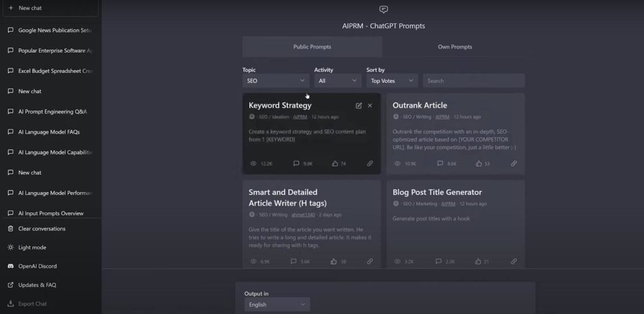Image resolution: width=644 pixels, height=314 pixels.
Task: Copy link icon on Smart Article Writer card
Action: coord(370,261)
